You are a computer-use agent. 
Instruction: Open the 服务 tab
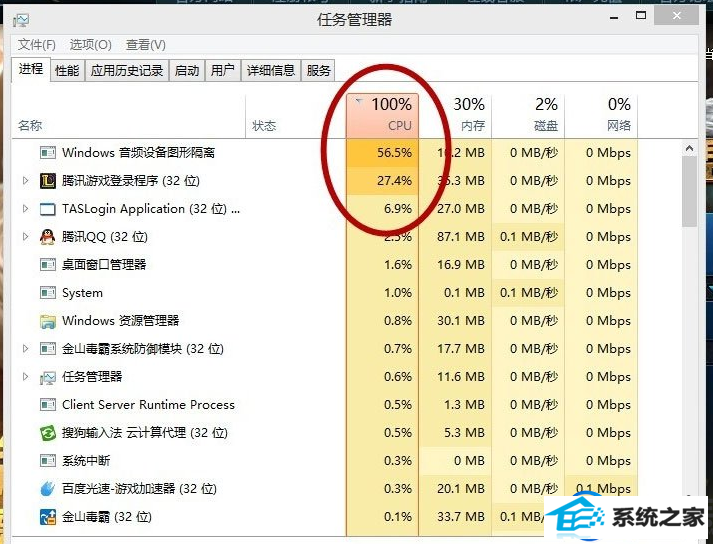[x=318, y=71]
